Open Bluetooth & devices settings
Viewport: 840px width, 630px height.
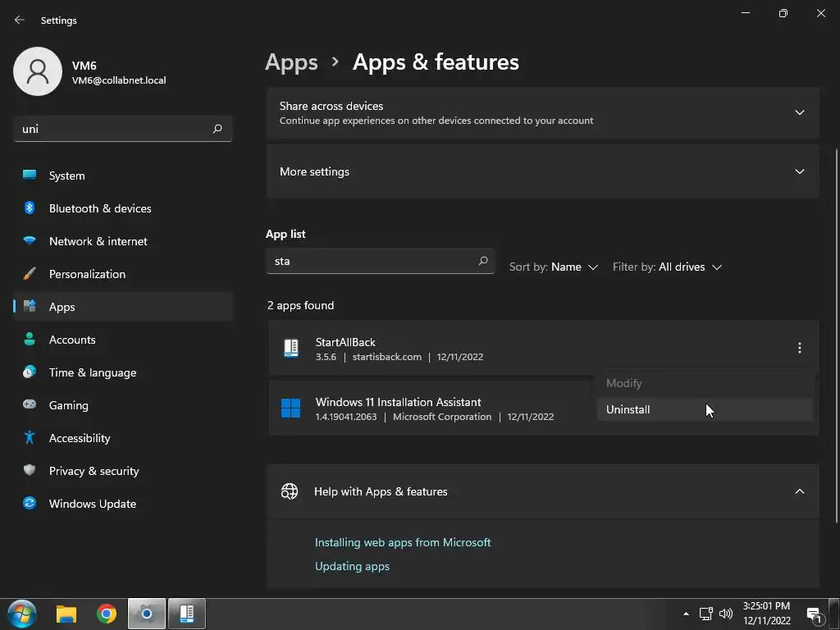(100, 208)
